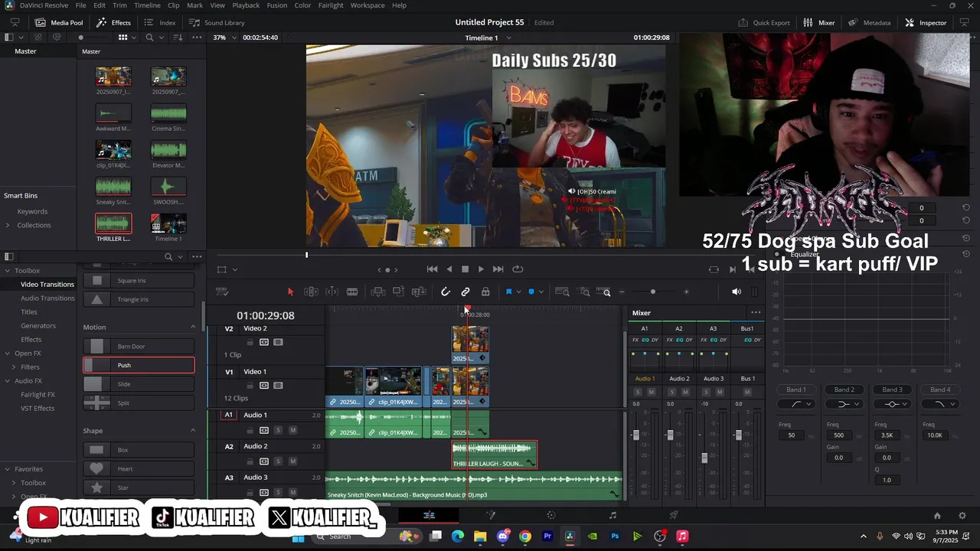Image resolution: width=980 pixels, height=551 pixels.
Task: Jump to last frame button
Action: coord(498,269)
